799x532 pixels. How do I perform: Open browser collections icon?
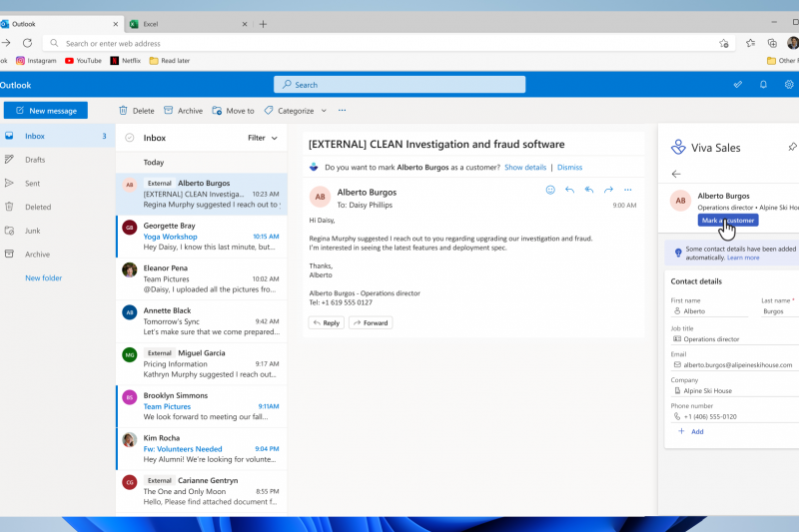(772, 43)
